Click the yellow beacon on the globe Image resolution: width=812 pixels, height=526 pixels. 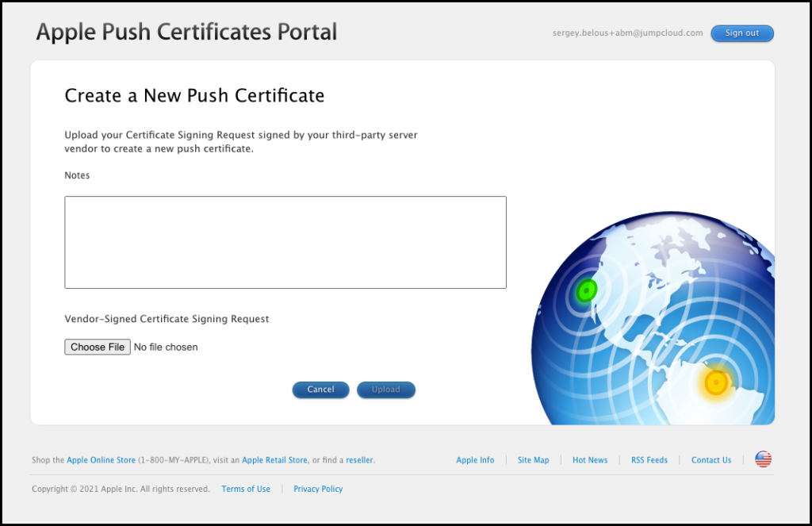pos(716,384)
